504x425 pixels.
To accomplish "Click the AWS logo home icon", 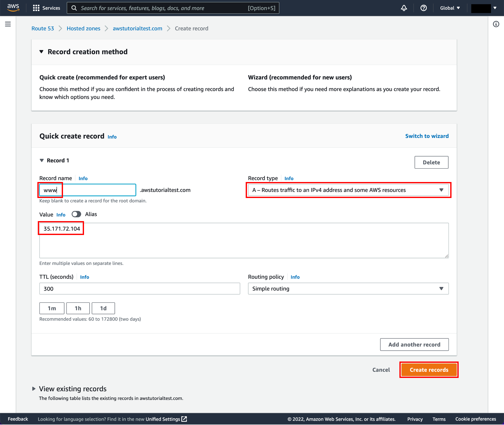I will (x=13, y=8).
